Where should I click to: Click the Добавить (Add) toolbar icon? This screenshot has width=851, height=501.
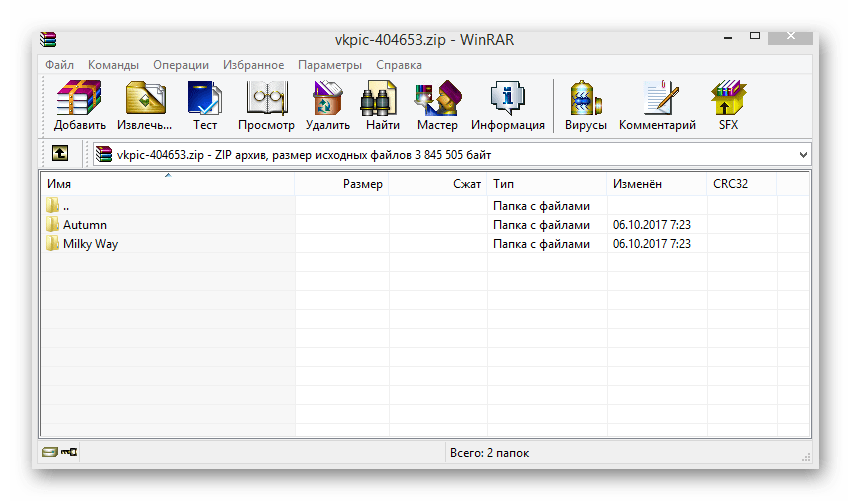click(x=80, y=106)
